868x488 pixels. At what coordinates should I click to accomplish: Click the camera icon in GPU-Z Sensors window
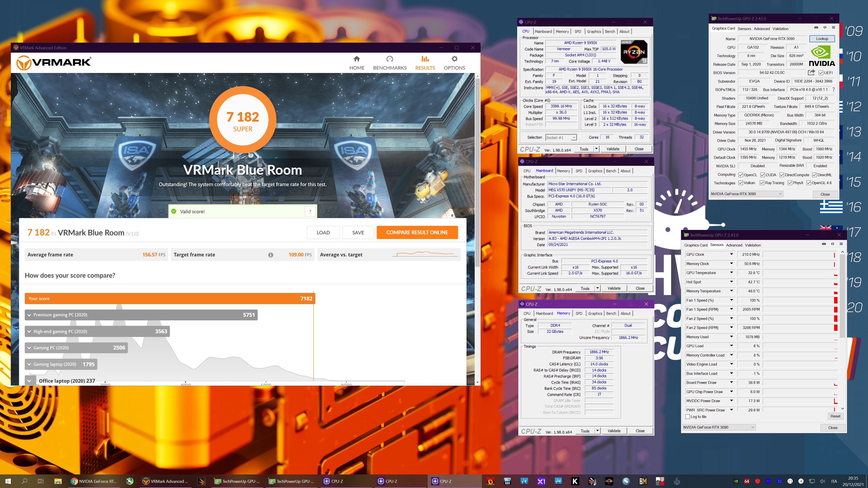pyautogui.click(x=823, y=244)
